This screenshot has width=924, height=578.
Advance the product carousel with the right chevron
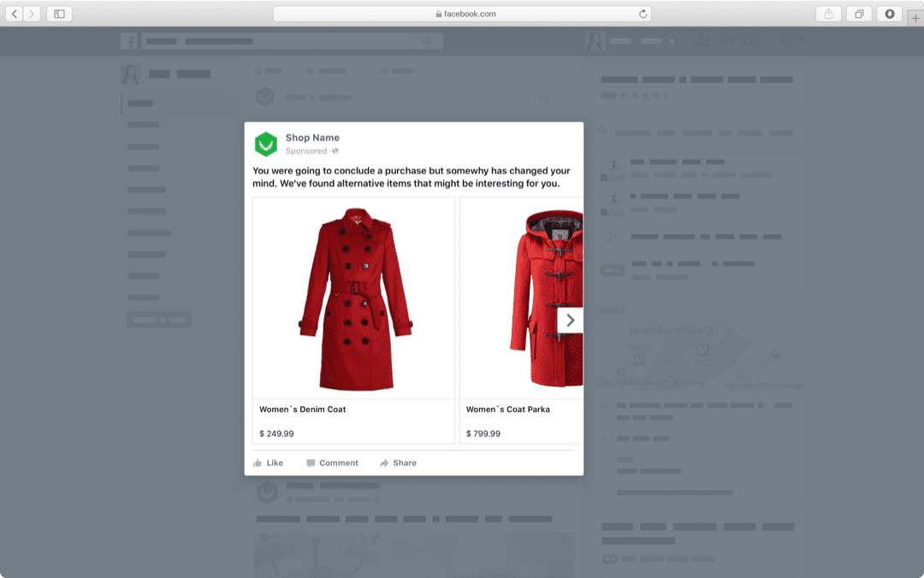point(570,320)
